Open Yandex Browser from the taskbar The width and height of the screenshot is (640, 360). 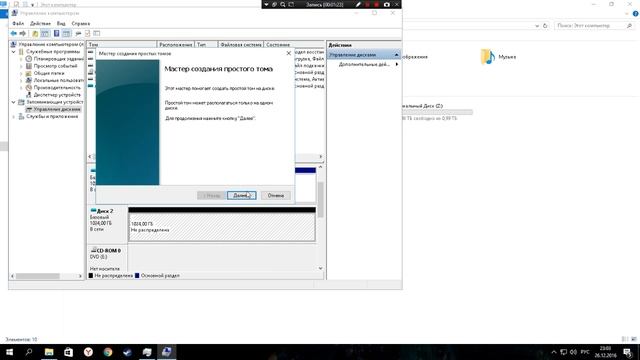[x=88, y=352]
